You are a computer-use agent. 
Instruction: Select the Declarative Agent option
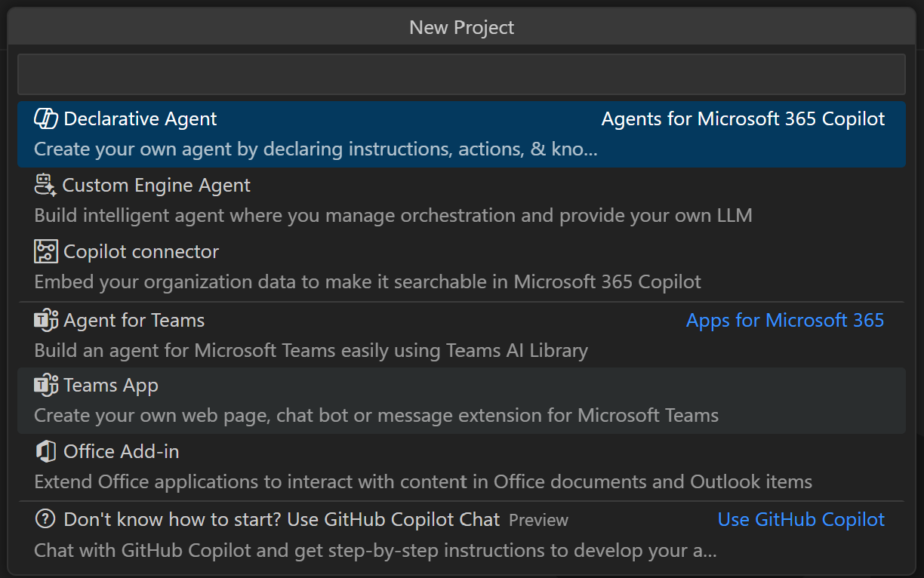click(x=140, y=119)
